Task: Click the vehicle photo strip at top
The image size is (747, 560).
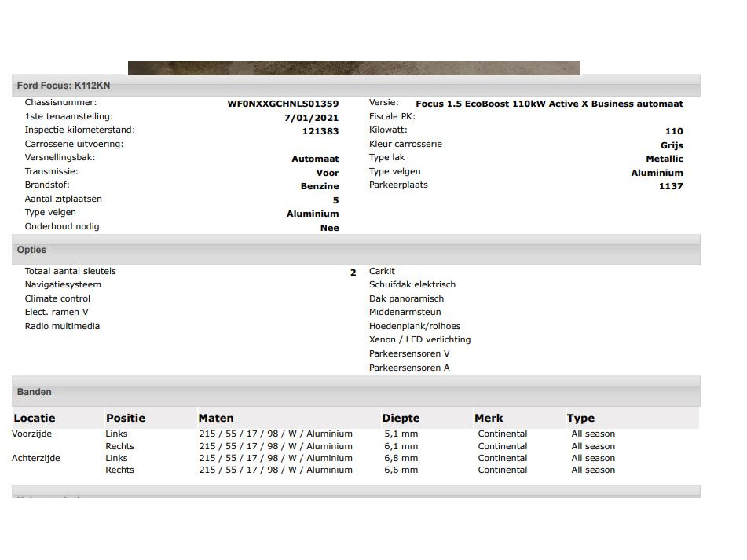Action: [x=353, y=68]
